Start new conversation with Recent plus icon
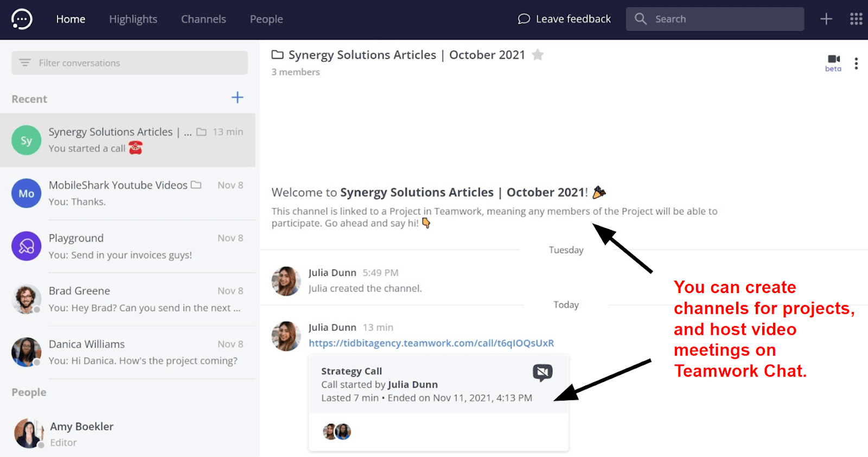This screenshot has width=868, height=457. tap(237, 98)
